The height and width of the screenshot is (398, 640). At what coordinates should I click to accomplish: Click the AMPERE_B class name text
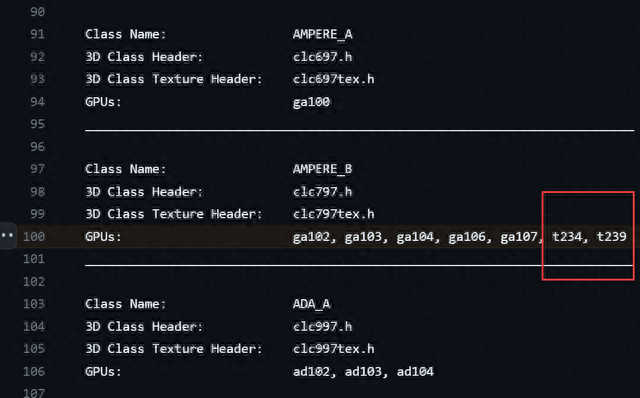(x=322, y=169)
